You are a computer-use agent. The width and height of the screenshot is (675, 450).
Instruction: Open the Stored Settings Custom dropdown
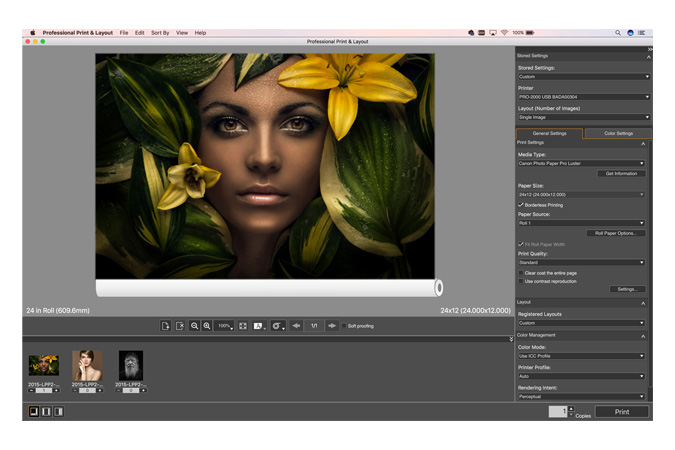point(583,77)
